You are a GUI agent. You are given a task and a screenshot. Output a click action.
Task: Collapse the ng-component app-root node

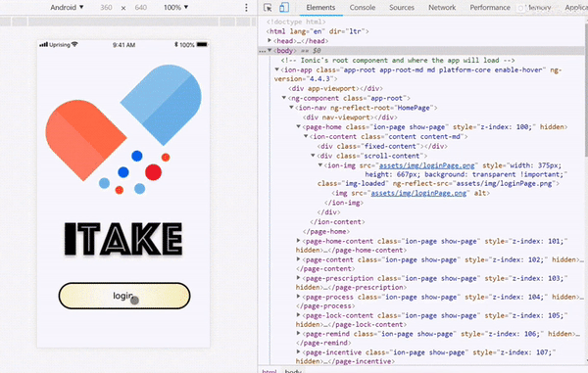coord(284,98)
